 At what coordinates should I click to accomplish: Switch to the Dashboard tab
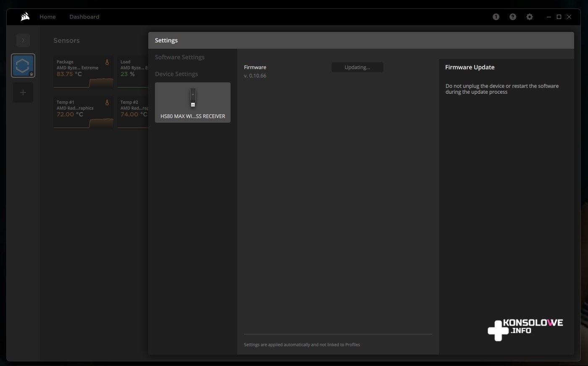pyautogui.click(x=84, y=17)
